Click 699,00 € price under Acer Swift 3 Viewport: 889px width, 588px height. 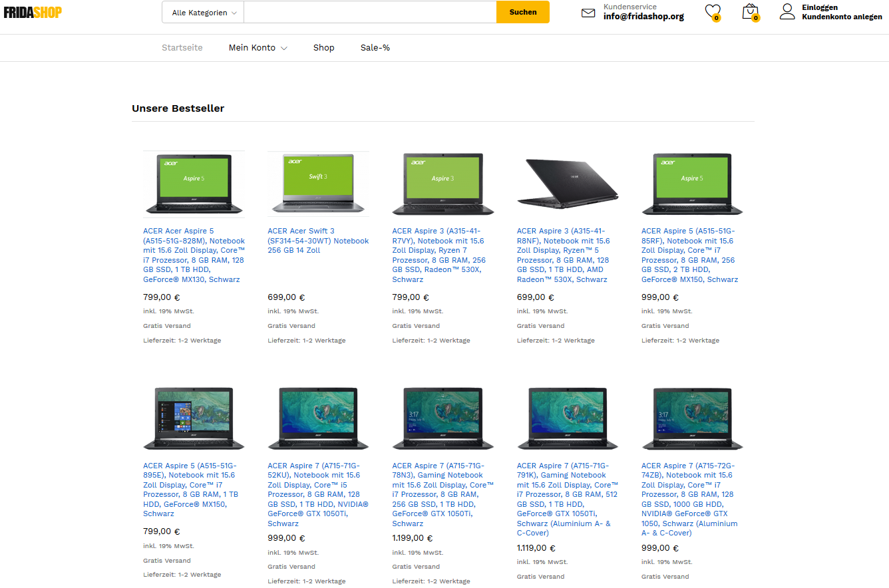coord(286,298)
